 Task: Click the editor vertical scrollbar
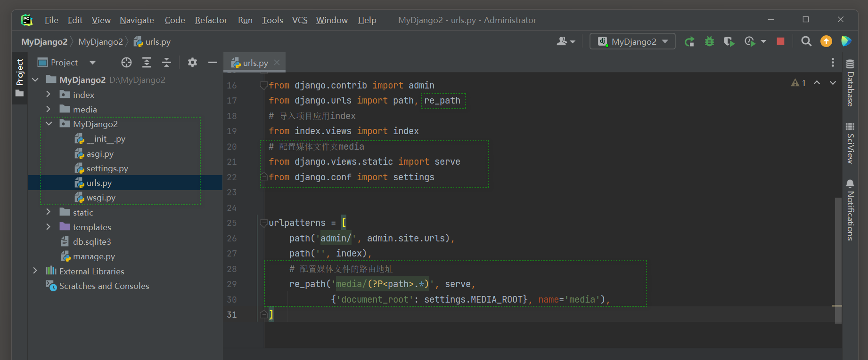pyautogui.click(x=838, y=260)
